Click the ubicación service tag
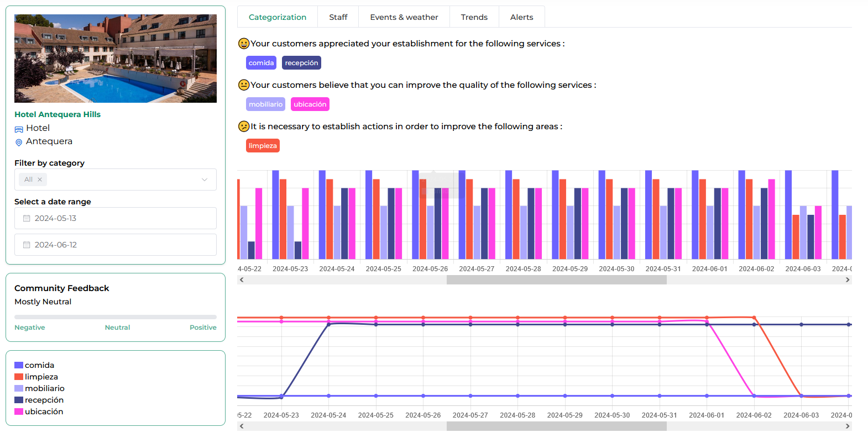868x438 pixels. pos(310,104)
